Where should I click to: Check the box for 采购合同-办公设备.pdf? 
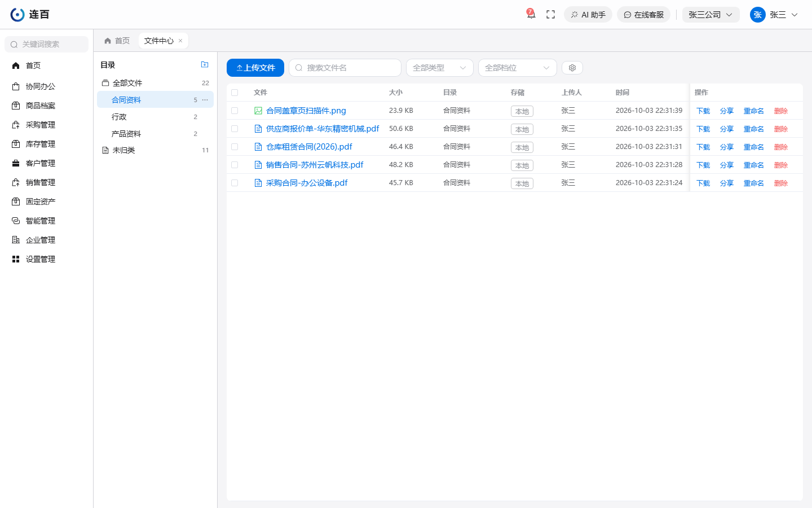click(x=235, y=183)
